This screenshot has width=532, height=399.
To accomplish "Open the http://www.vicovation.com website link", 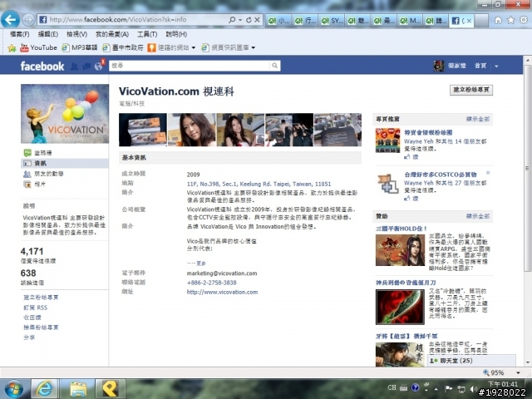I will point(222,292).
